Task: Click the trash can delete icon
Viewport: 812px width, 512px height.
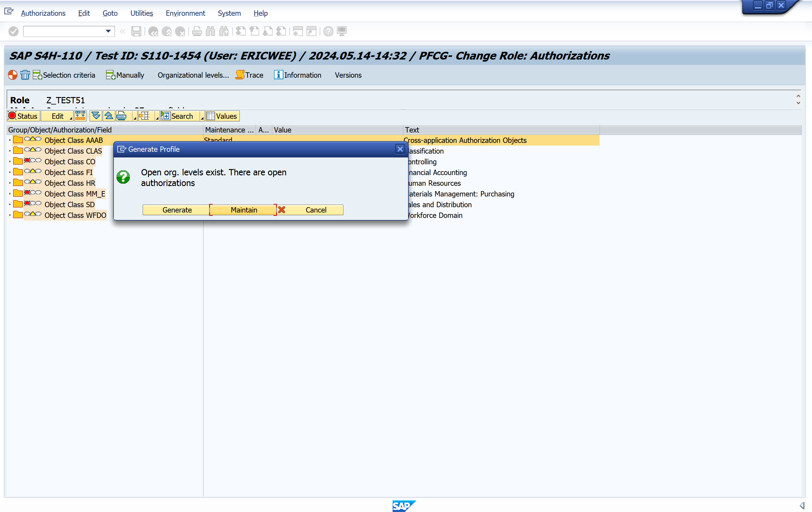Action: pos(25,75)
